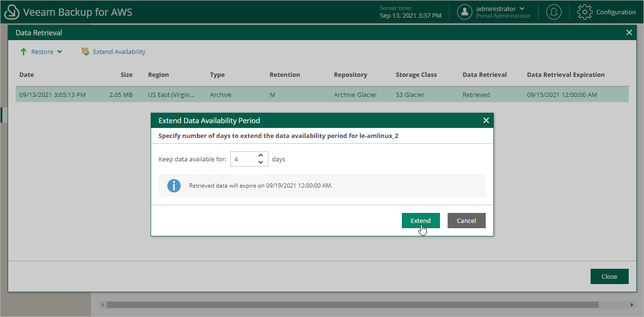Select the row dated 09/13/2021 3:05:13 PM

[x=322, y=95]
